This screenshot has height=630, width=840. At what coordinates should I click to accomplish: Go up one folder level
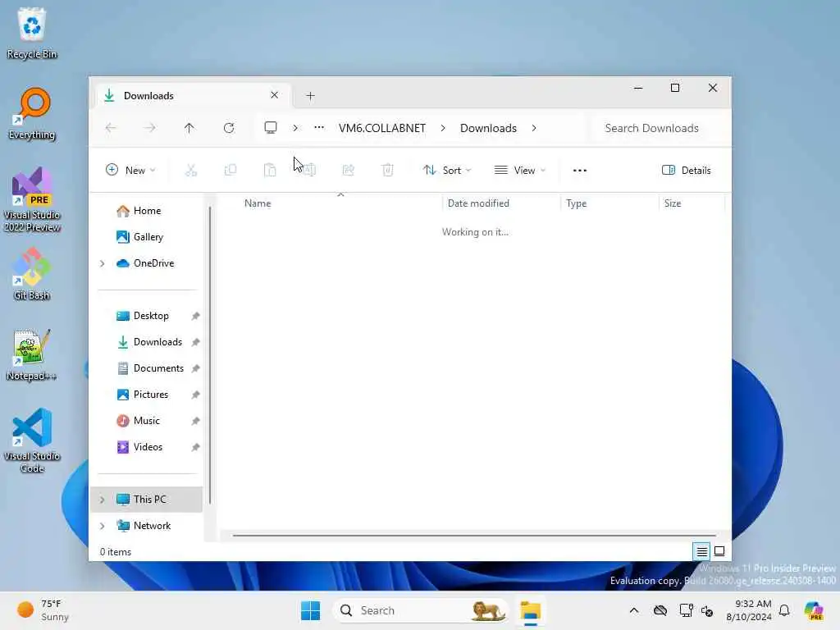pos(189,128)
